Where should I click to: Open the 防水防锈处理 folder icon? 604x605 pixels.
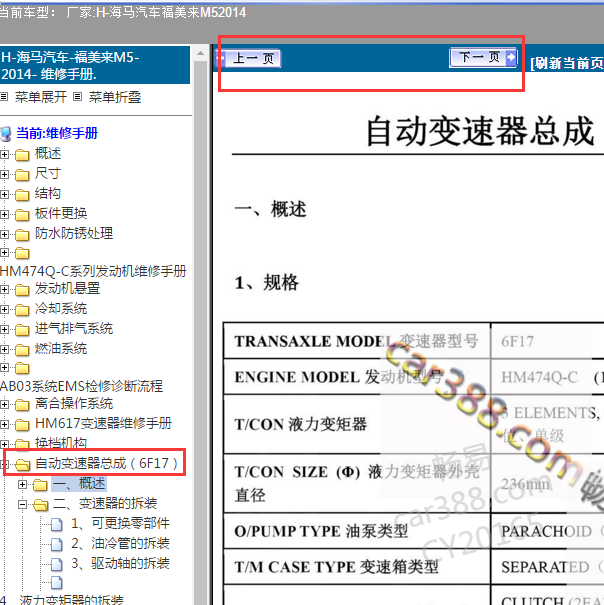(22, 235)
